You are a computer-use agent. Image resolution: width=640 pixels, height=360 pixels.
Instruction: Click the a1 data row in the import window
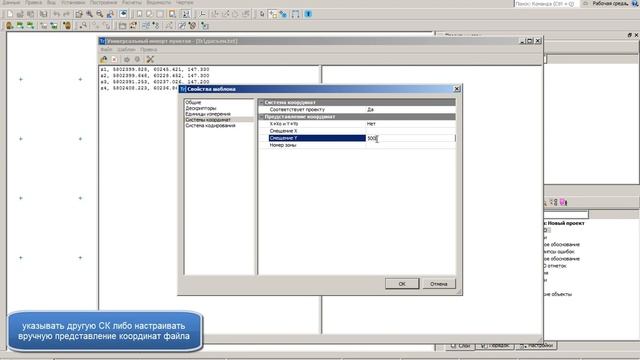(x=155, y=70)
